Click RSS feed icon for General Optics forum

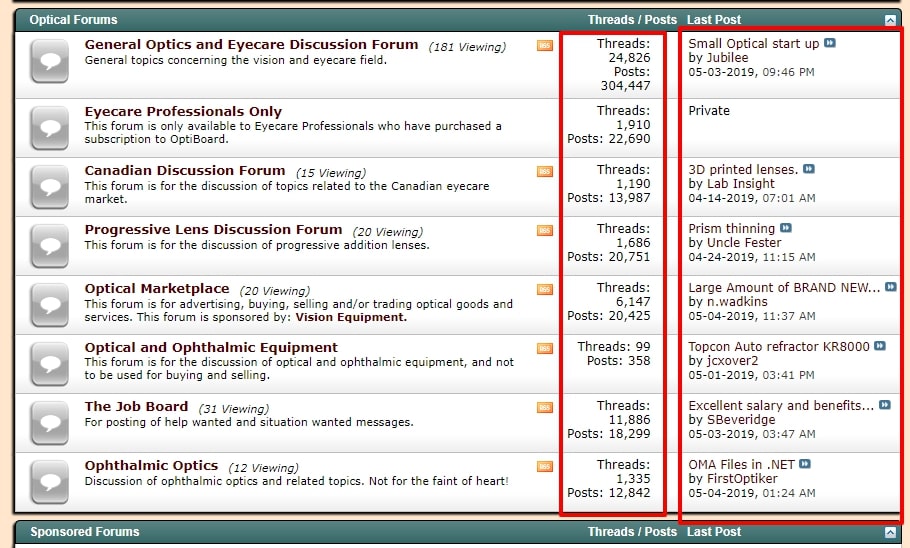coord(544,45)
